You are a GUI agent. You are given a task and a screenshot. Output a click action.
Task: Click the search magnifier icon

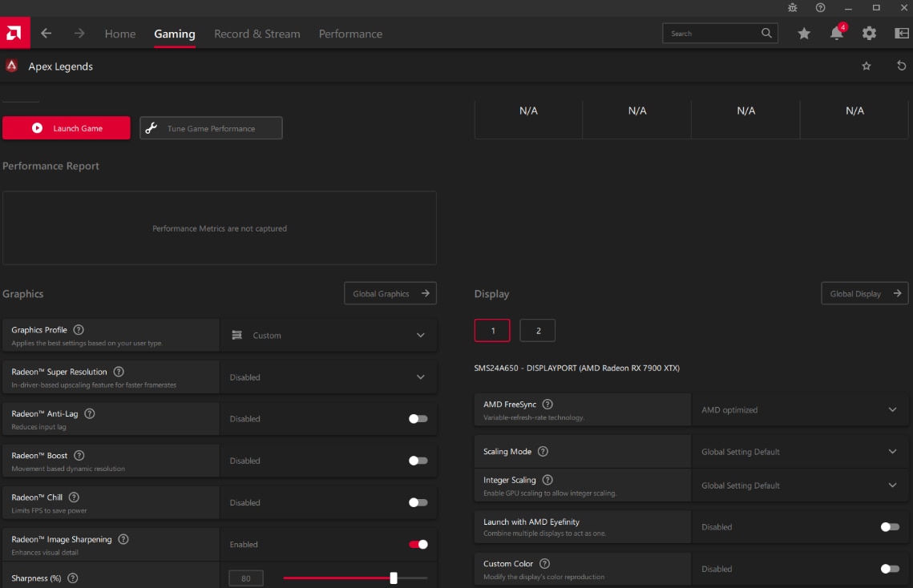click(x=766, y=33)
